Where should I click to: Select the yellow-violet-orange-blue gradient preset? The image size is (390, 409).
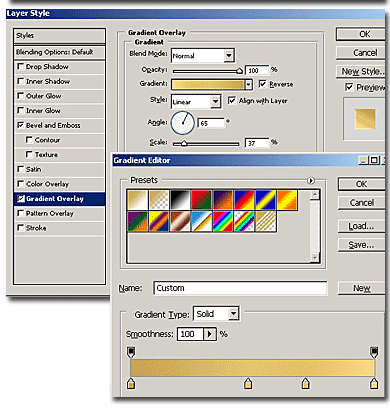click(x=159, y=221)
